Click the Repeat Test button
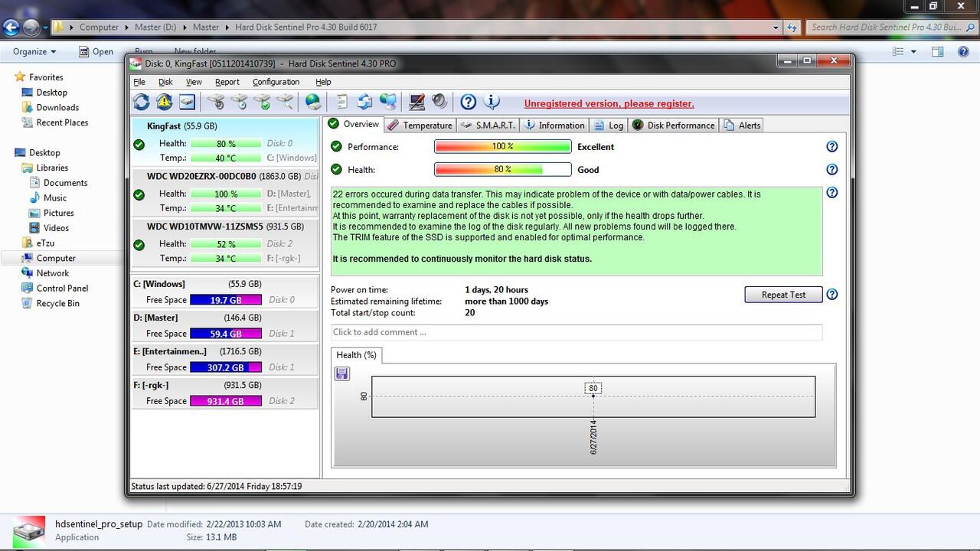 [x=783, y=295]
